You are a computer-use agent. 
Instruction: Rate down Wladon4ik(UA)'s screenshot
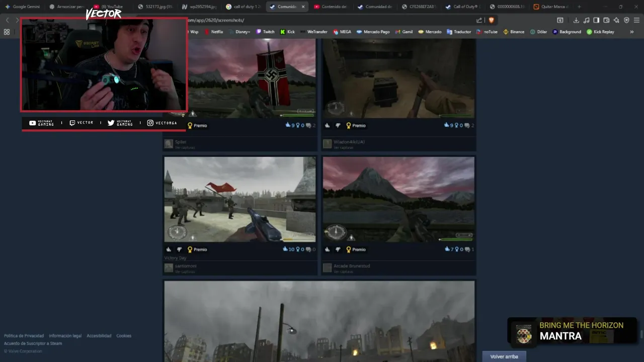[338, 125]
